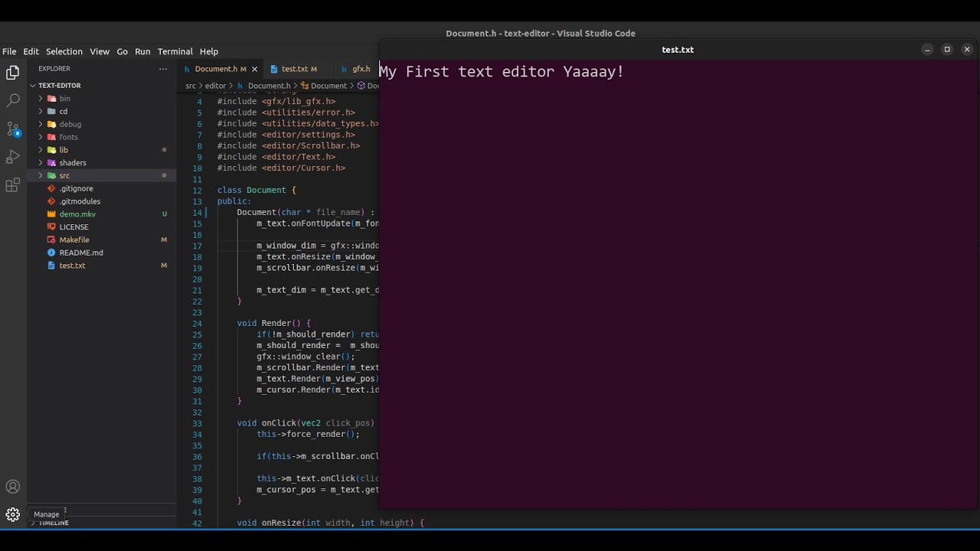Open the Accounts icon in activity bar
The height and width of the screenshot is (551, 980).
point(13,487)
